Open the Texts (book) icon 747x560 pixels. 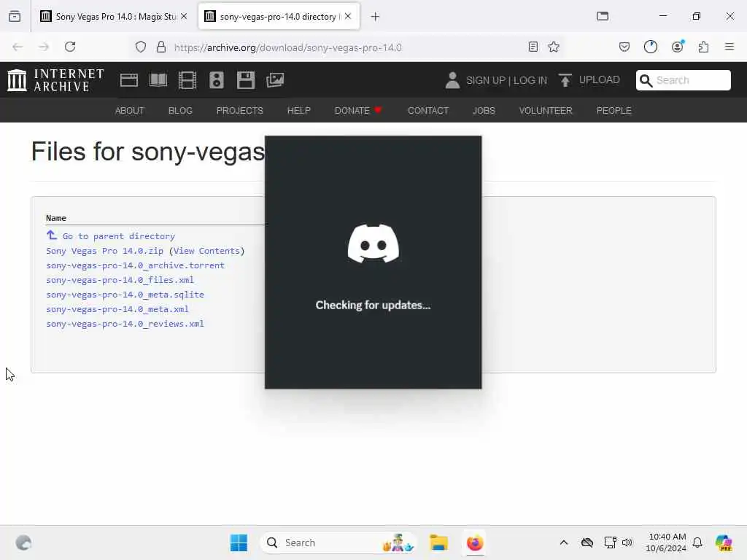coord(158,80)
